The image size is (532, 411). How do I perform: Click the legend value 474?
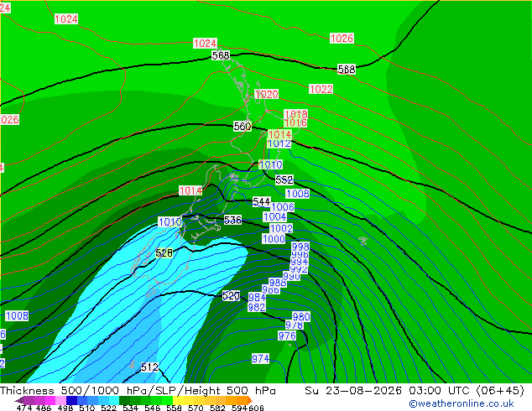[23, 408]
